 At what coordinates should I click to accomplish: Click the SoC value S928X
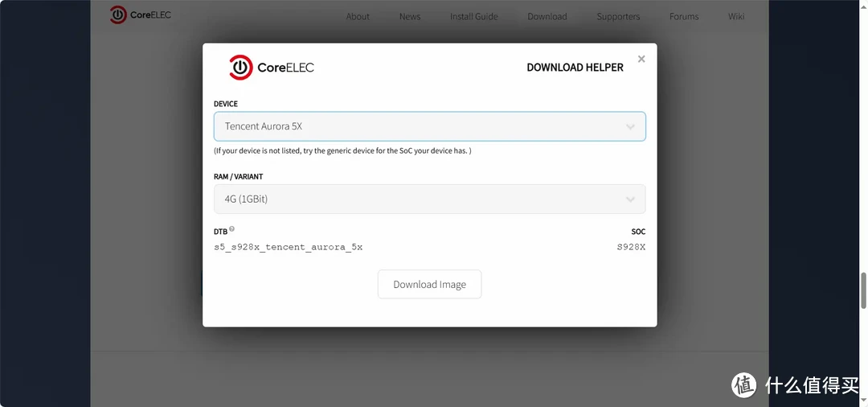[631, 247]
